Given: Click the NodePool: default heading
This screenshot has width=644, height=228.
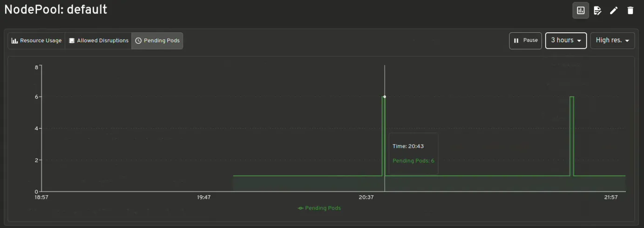Looking at the screenshot, I should (x=56, y=10).
